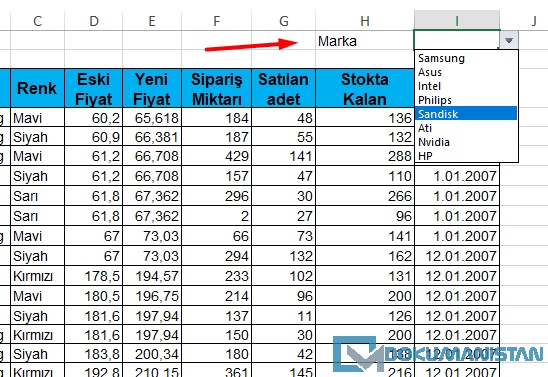This screenshot has height=377, width=548.
Task: Choose the highlighted Sandisk option
Action: point(466,114)
